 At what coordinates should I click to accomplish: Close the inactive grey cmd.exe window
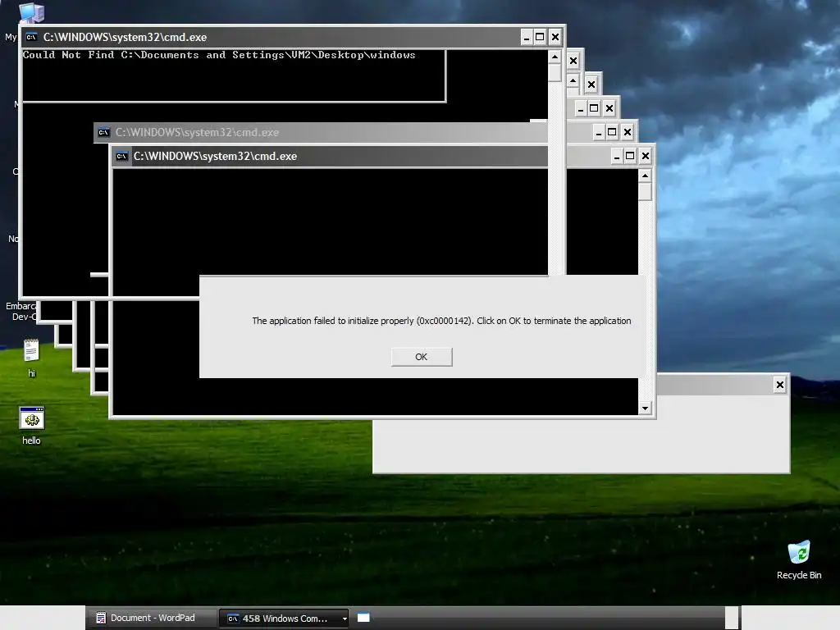click(628, 132)
